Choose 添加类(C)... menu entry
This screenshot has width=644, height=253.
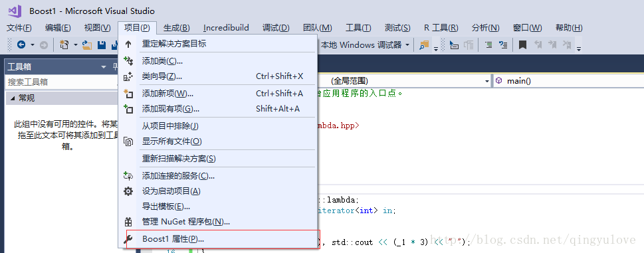[218, 61]
